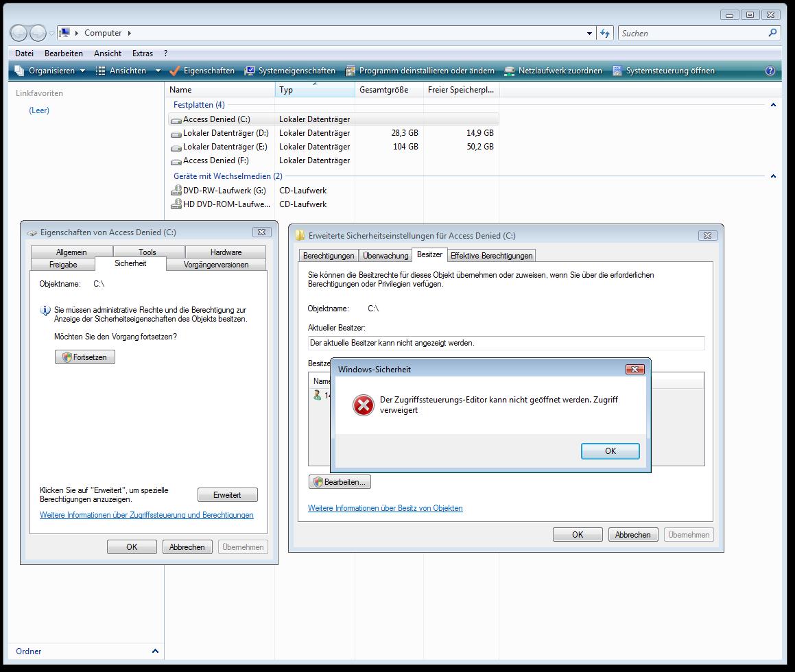Switch to the Überwachung tab
The width and height of the screenshot is (795, 672).
tap(385, 255)
